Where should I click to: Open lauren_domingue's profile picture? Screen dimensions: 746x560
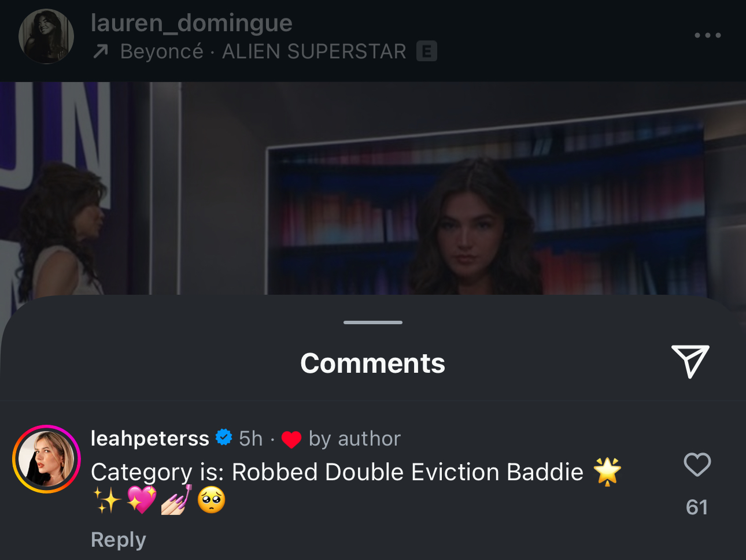[46, 36]
